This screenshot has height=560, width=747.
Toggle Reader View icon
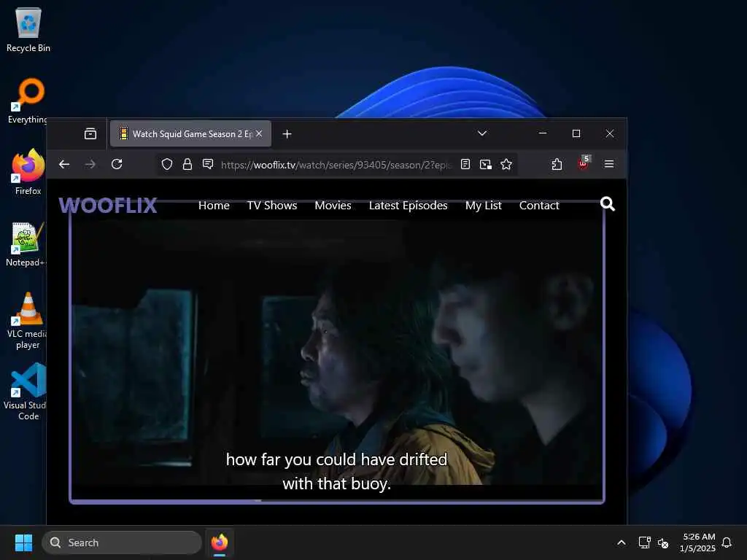(465, 164)
